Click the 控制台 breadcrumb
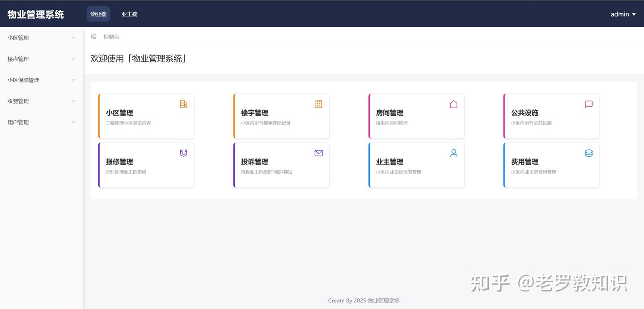Image resolution: width=644 pixels, height=309 pixels. pos(111,37)
